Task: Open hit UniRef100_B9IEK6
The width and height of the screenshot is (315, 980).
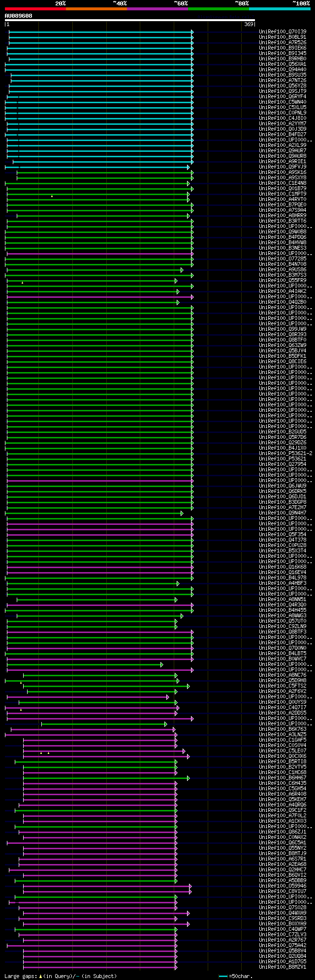Action: pyautogui.click(x=283, y=48)
